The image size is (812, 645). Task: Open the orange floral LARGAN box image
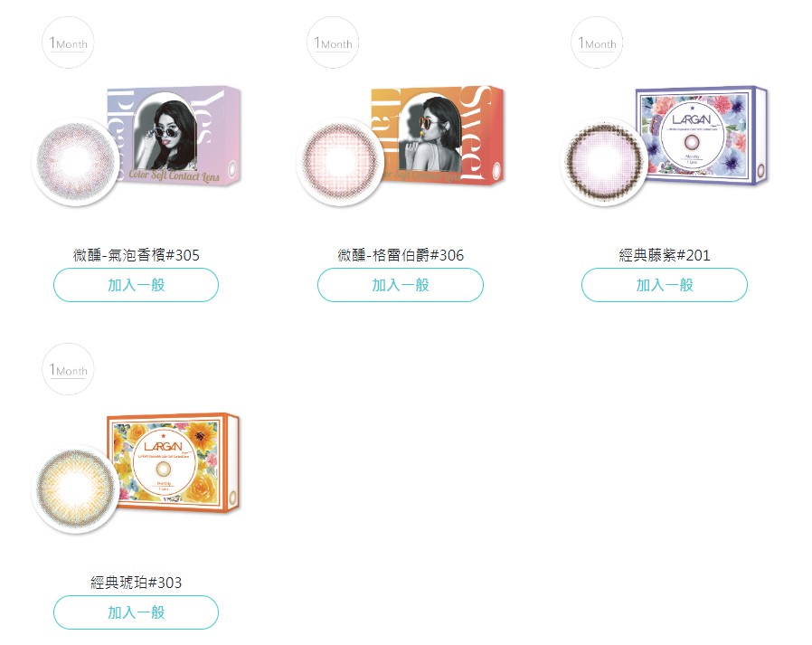click(x=174, y=462)
